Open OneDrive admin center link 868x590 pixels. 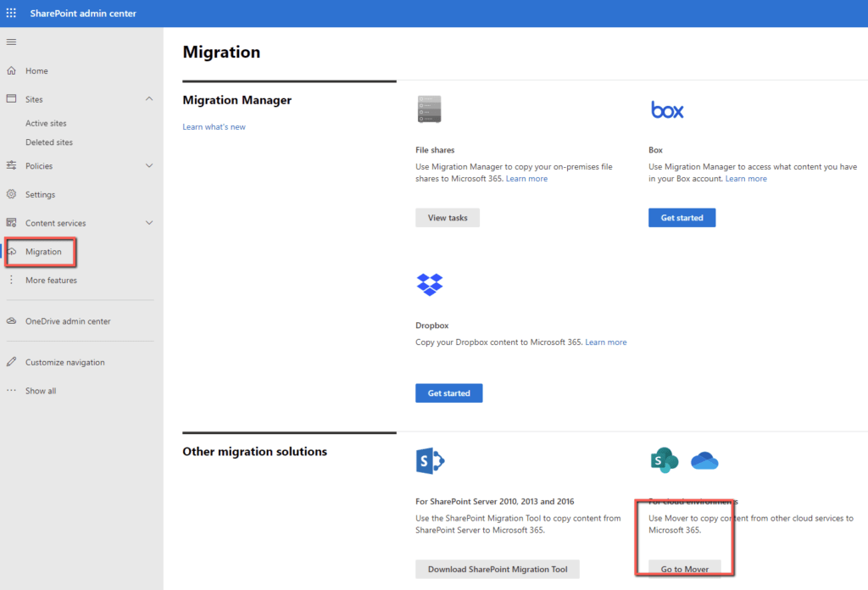[68, 321]
